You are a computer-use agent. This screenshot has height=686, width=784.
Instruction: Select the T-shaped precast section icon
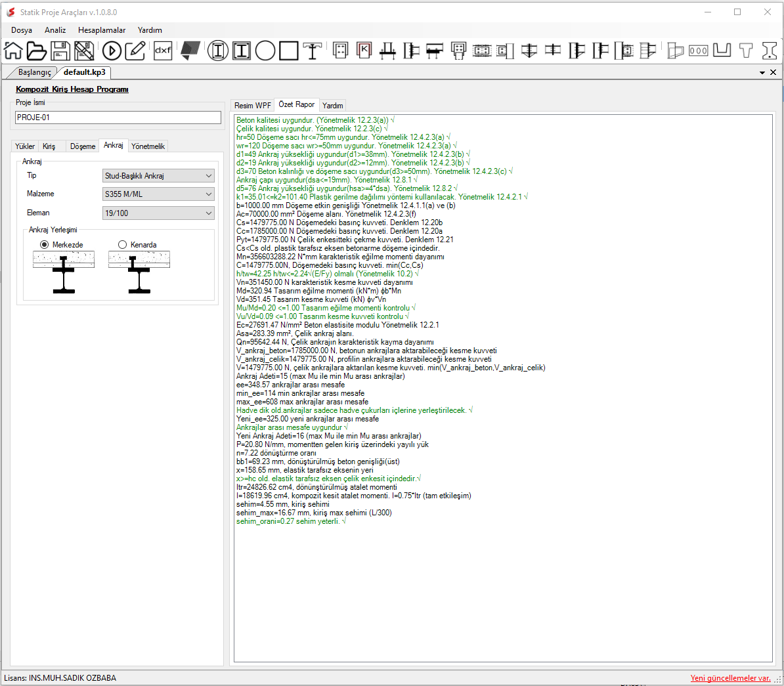(x=745, y=51)
